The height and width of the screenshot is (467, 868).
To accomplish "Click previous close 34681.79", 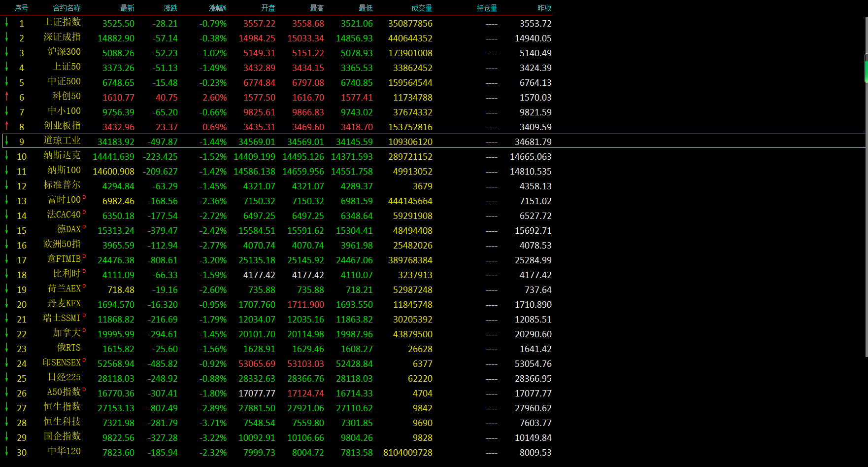I will [533, 142].
